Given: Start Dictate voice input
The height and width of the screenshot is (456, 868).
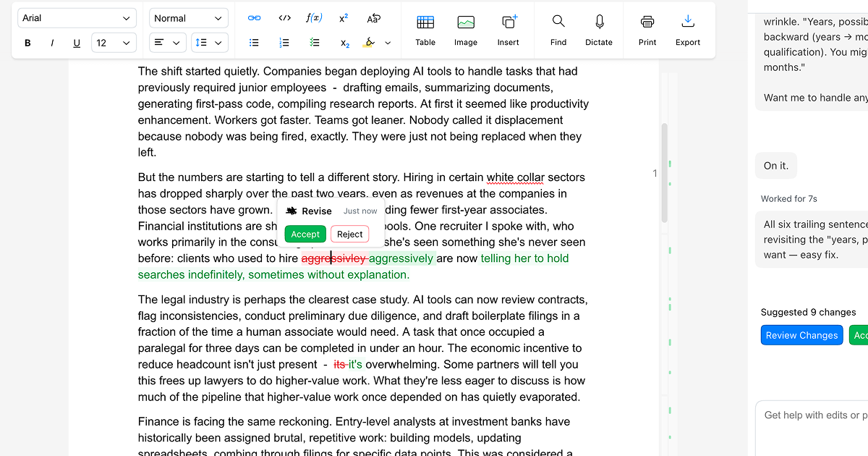Looking at the screenshot, I should click(x=599, y=30).
